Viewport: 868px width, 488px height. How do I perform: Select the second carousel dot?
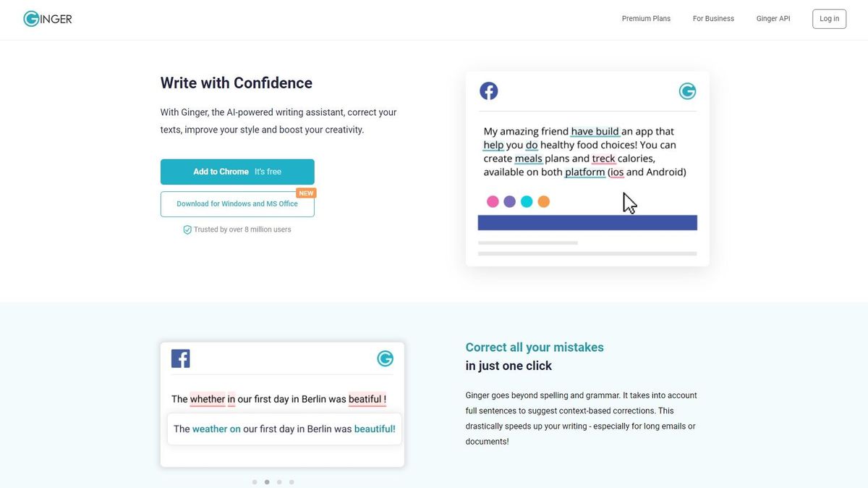pos(267,481)
